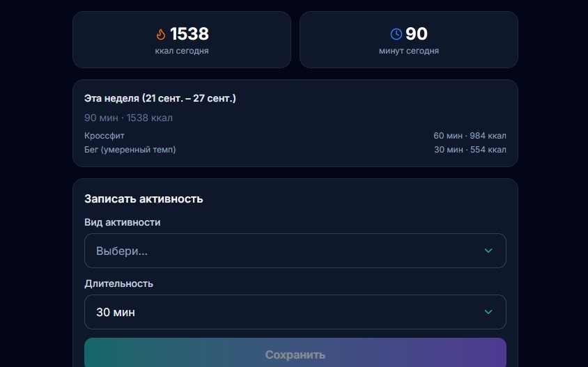
Task: Click the Записать активность heading
Action: pyautogui.click(x=144, y=198)
